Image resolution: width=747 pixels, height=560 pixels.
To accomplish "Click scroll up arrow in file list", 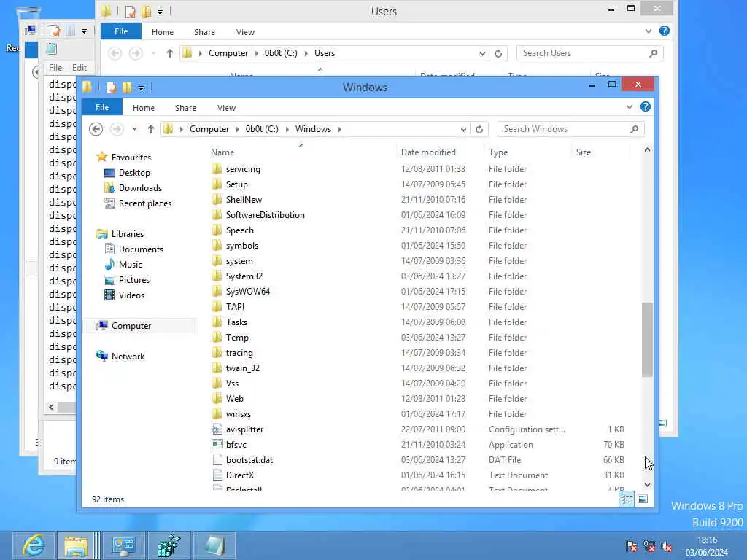I will [x=647, y=150].
